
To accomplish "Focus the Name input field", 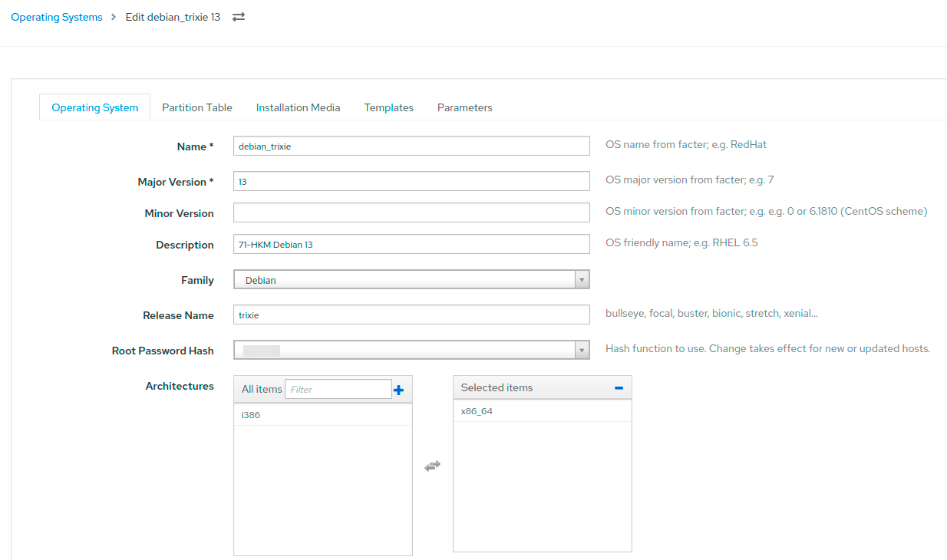I will tap(411, 147).
